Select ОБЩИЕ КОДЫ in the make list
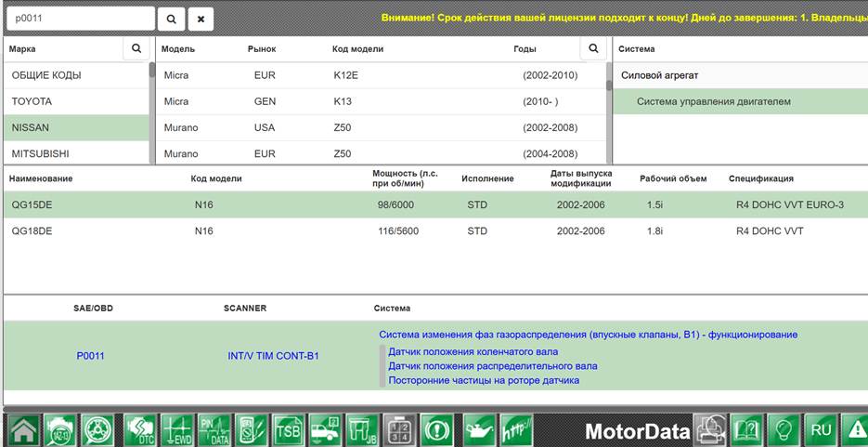 coord(76,75)
